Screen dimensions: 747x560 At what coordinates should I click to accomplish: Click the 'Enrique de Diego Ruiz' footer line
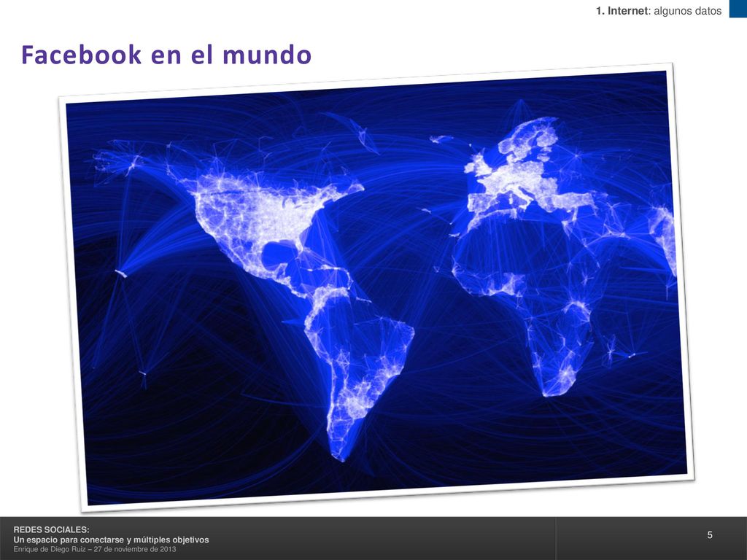[x=94, y=549]
